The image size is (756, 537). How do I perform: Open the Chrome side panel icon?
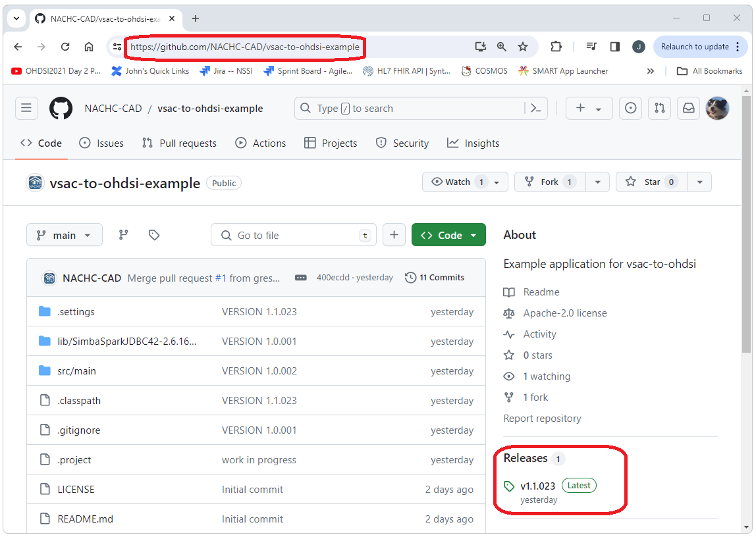pyautogui.click(x=614, y=47)
